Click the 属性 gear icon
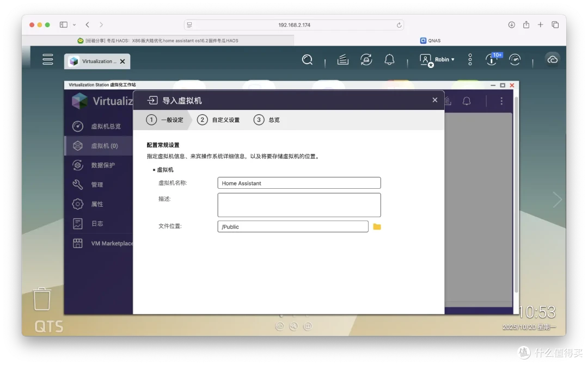This screenshot has width=588, height=365. [x=78, y=204]
